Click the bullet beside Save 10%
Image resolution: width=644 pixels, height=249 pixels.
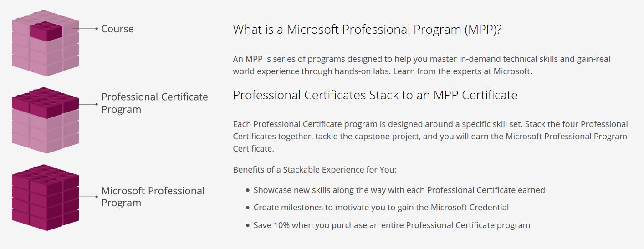pyautogui.click(x=248, y=225)
